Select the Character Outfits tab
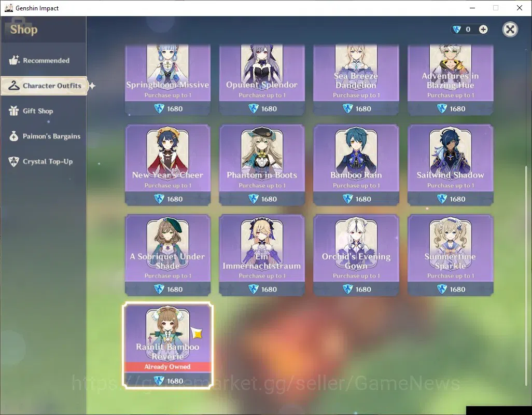Screen dimensions: 532x415 point(44,86)
